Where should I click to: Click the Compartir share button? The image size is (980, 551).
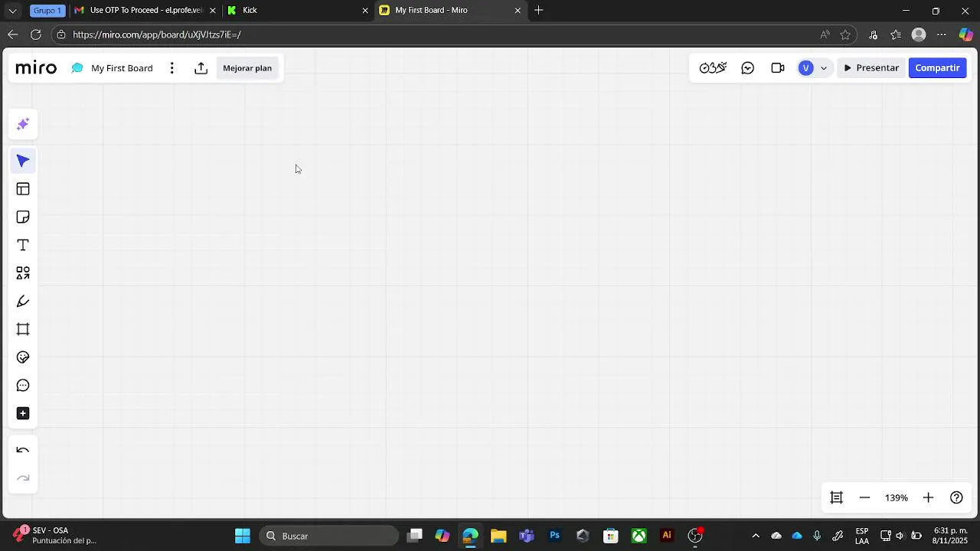point(937,68)
